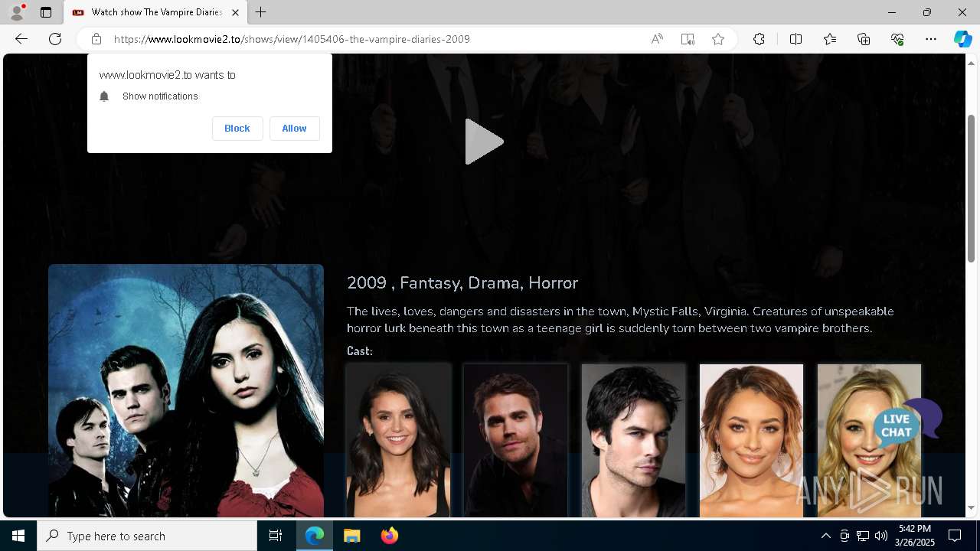The image size is (980, 551).
Task: Select the Vampire Diaries tab
Action: pyautogui.click(x=155, y=12)
